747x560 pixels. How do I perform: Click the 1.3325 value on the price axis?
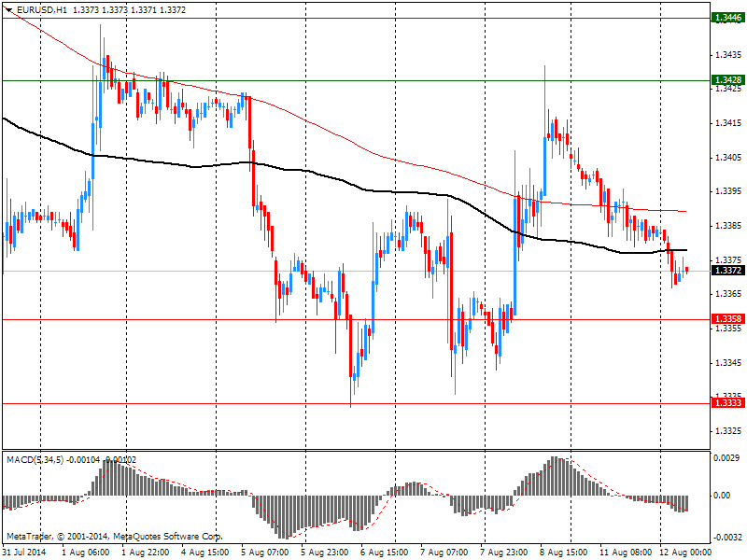click(x=728, y=431)
